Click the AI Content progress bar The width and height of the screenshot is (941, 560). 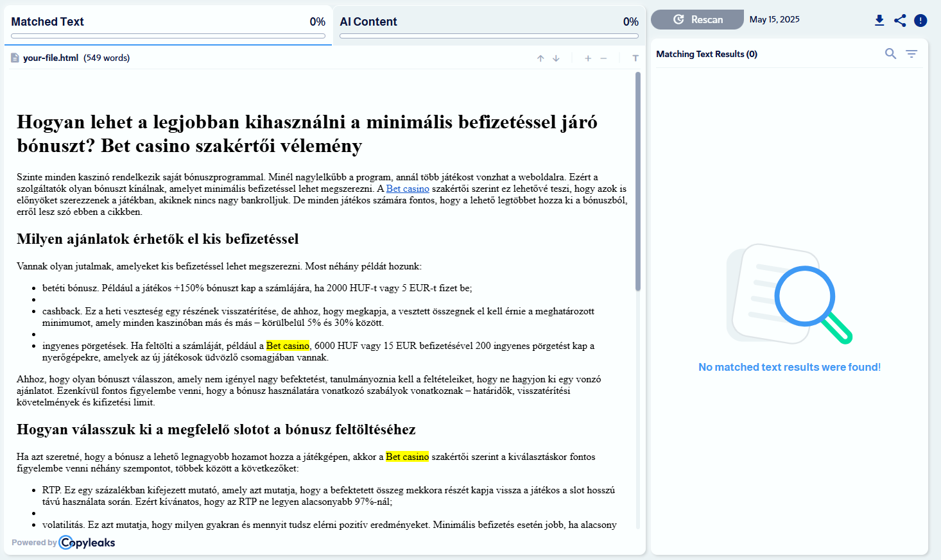[x=489, y=36]
